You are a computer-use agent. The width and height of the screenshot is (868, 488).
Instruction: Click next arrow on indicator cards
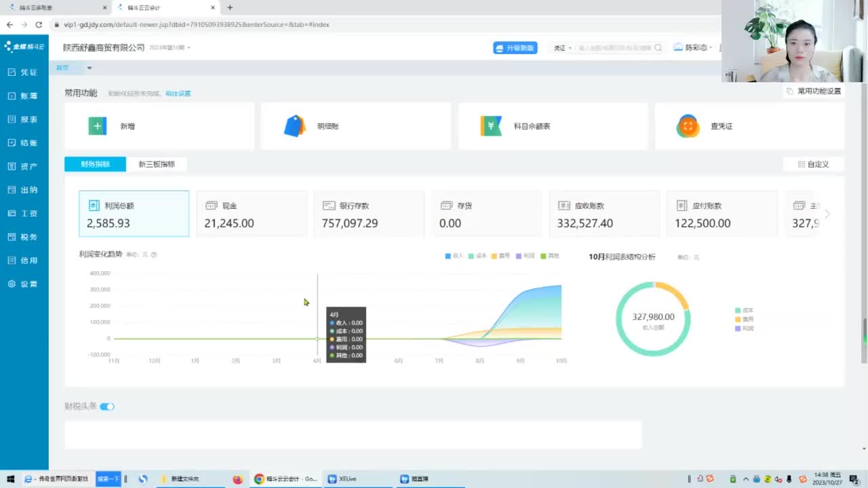pyautogui.click(x=827, y=214)
